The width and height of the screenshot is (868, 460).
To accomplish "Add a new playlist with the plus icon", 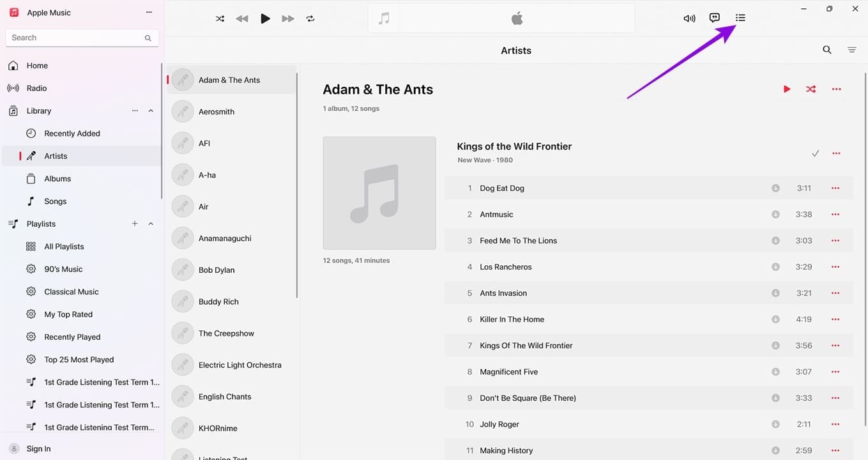I will click(135, 224).
